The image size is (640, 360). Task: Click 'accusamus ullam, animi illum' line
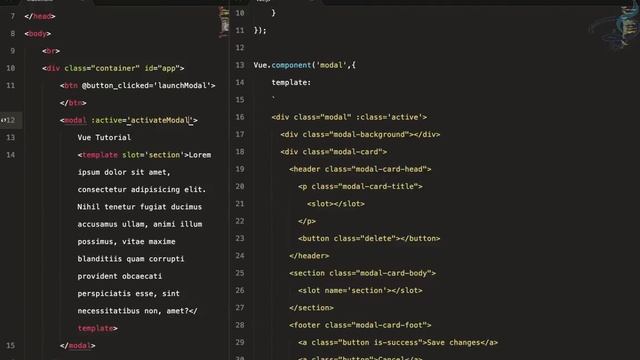[140, 224]
